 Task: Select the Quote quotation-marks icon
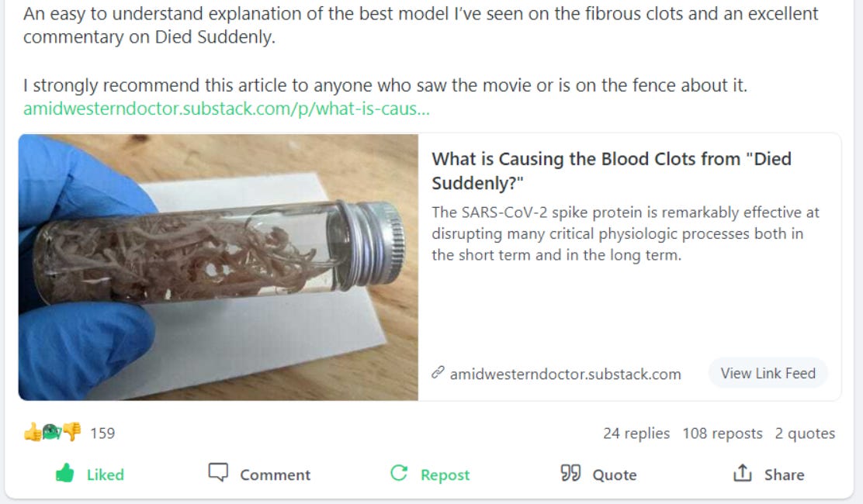(569, 471)
